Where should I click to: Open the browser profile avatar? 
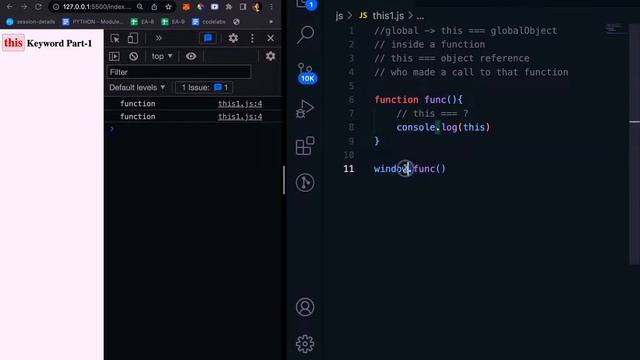click(257, 7)
